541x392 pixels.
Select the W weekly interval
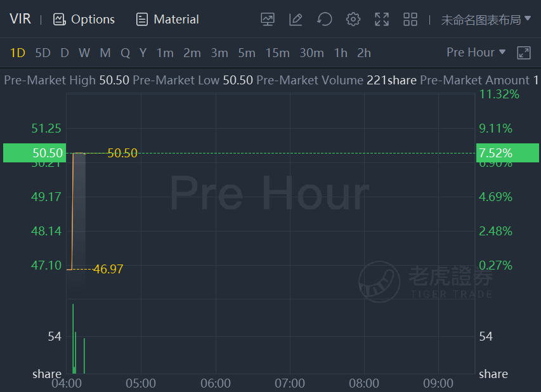[x=84, y=53]
